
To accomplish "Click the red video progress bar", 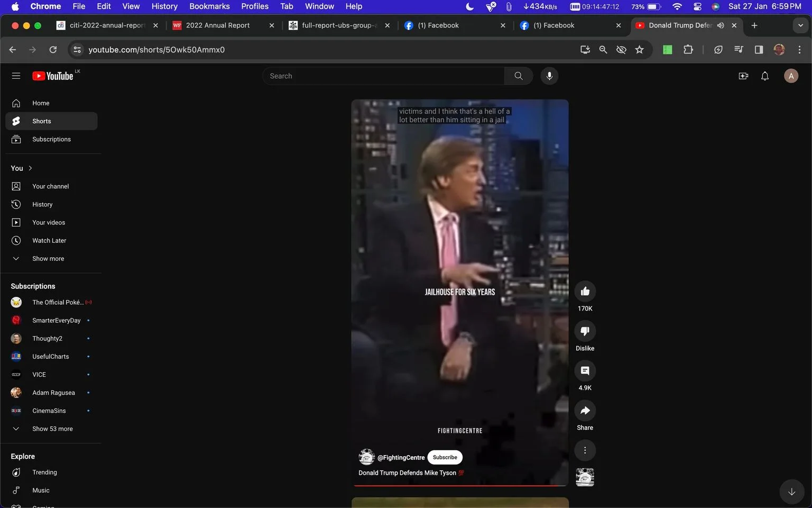I will 460,485.
